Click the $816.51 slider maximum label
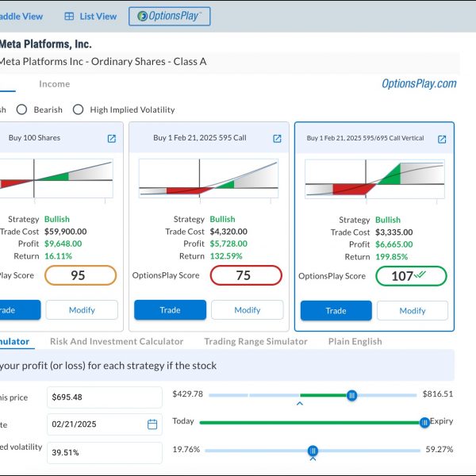 click(438, 394)
